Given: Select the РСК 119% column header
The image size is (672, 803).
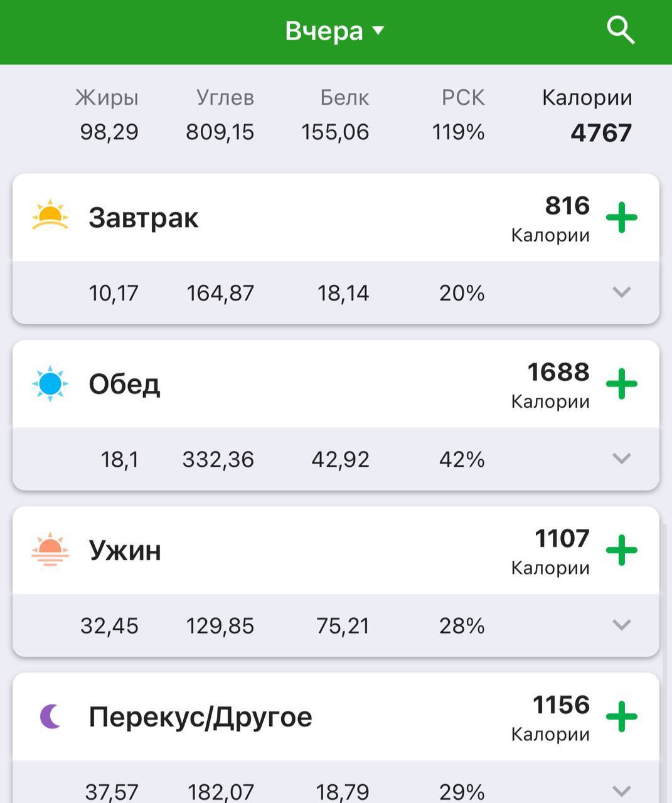Looking at the screenshot, I should (462, 98).
